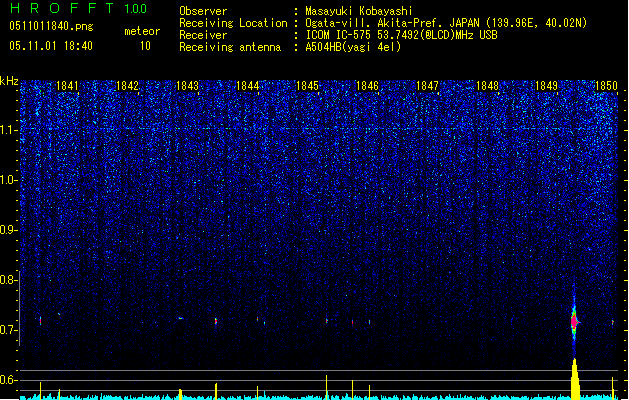629x400 pixels.
Task: Click the 1847 time marker
Action: (427, 86)
